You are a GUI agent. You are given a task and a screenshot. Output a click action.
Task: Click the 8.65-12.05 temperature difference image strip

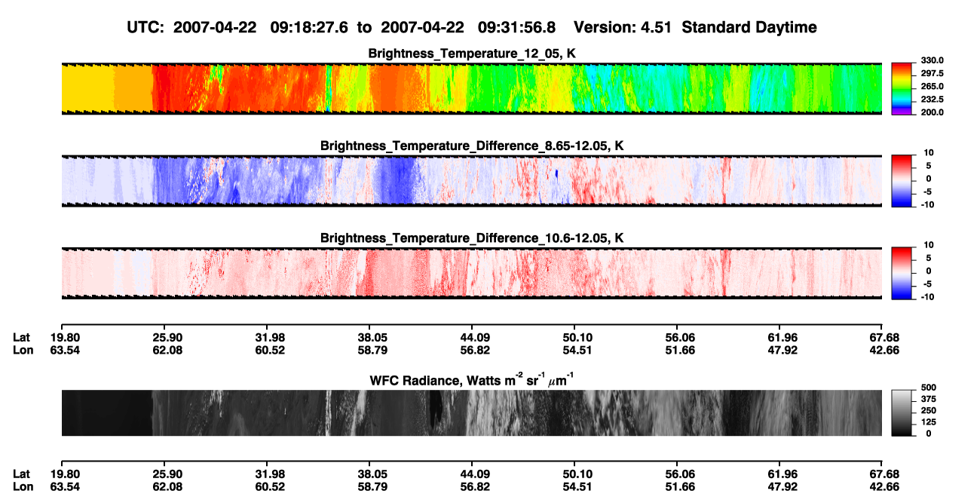click(472, 181)
